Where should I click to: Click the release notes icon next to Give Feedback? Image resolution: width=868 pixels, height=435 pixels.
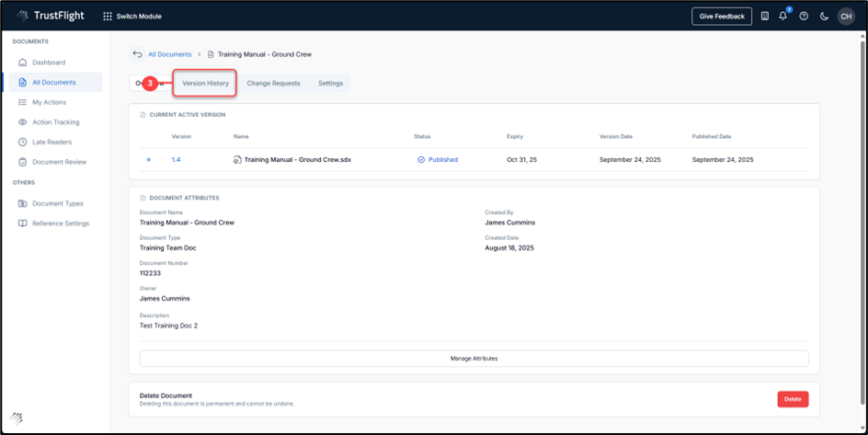coord(765,17)
